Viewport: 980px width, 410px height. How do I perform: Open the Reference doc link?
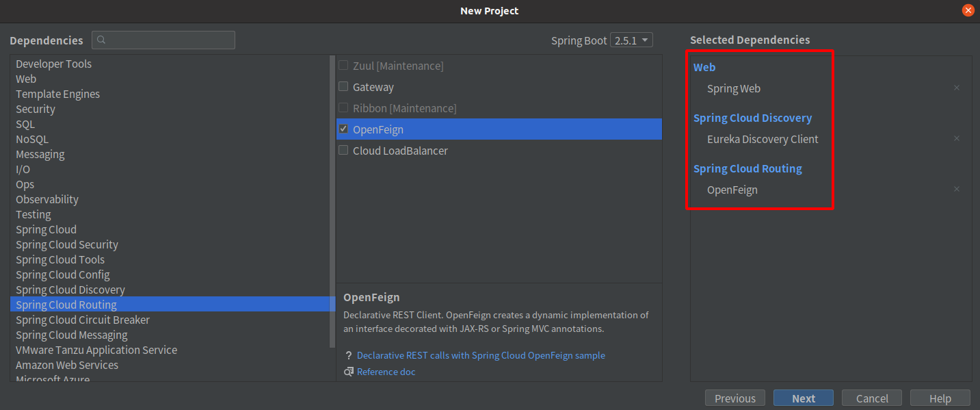(386, 372)
